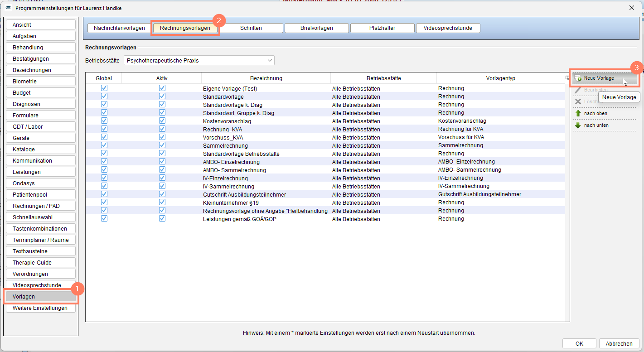The width and height of the screenshot is (644, 352).
Task: Close the Programmeinstellungen dialog window
Action: tap(632, 8)
